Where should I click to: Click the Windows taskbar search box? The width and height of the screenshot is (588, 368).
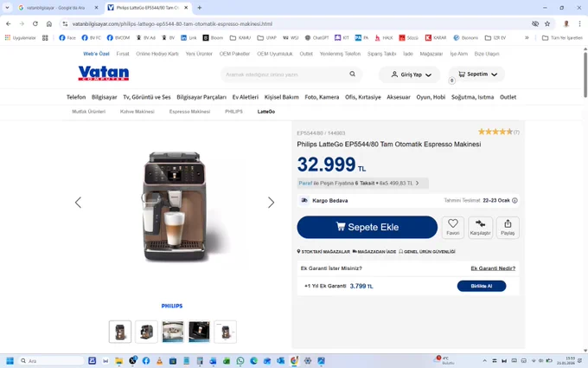tap(51, 361)
